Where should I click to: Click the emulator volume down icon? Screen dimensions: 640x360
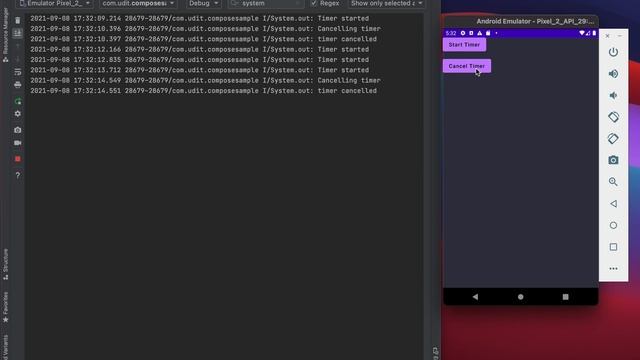click(x=613, y=96)
